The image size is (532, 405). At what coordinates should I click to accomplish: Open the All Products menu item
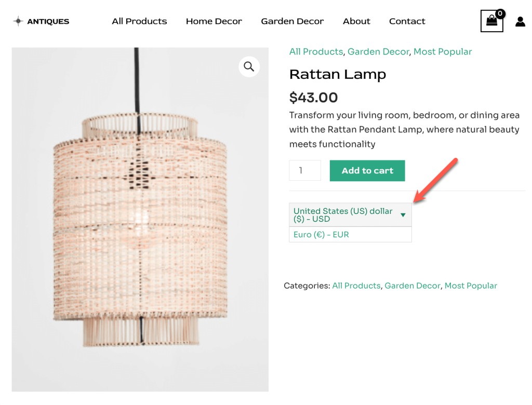[x=139, y=21]
